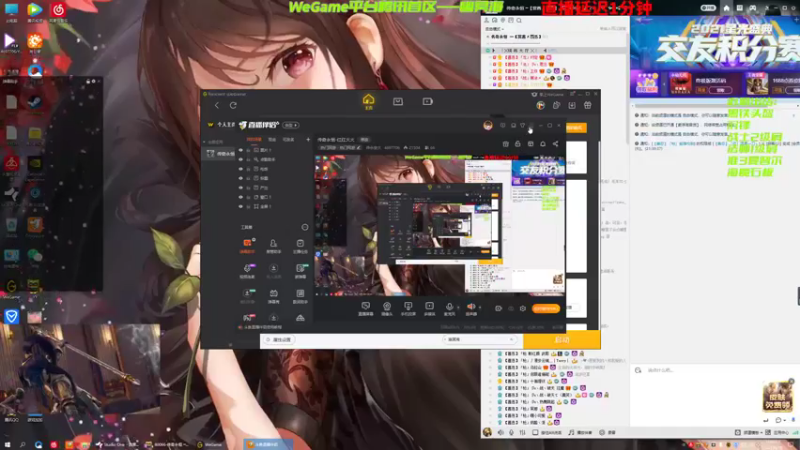The width and height of the screenshot is (800, 450).
Task: Toggle visibility of the 窗口 1 source
Action: click(x=241, y=197)
